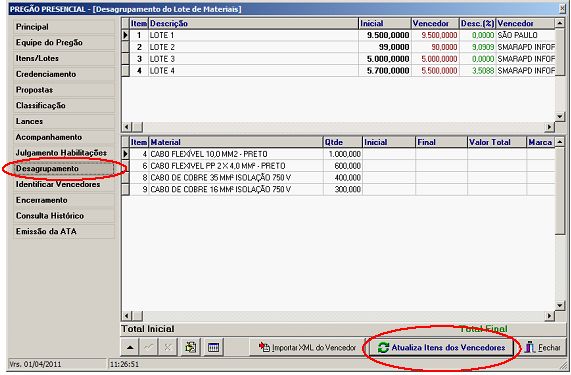Click Marca column header
The height and width of the screenshot is (375, 571).
541,142
